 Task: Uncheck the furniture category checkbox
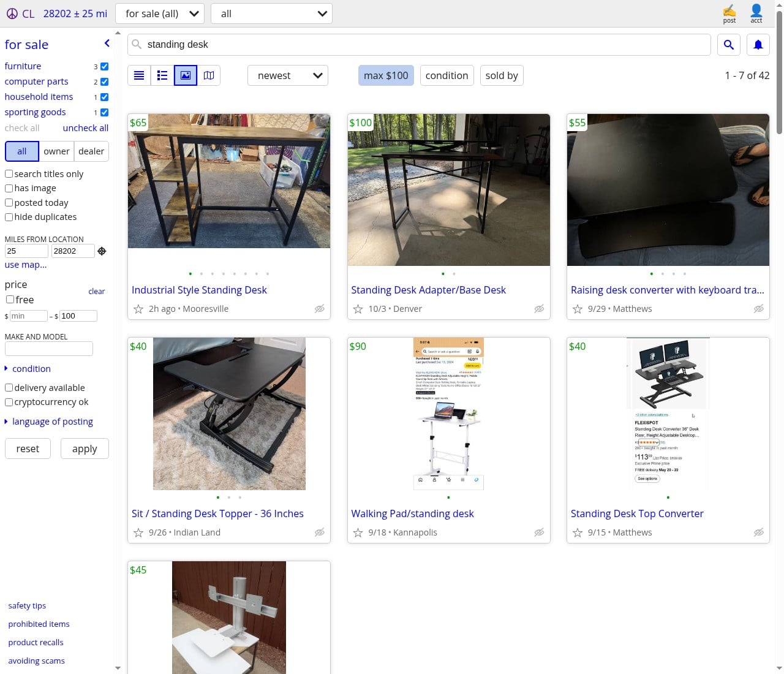tap(104, 66)
